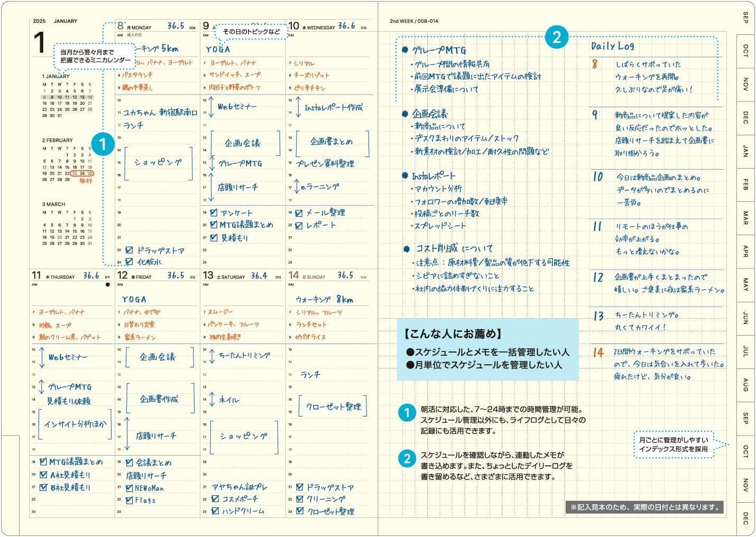Click the ユカちゃん 新宿駅南口 entry
The width and height of the screenshot is (756, 537).
(x=160, y=113)
